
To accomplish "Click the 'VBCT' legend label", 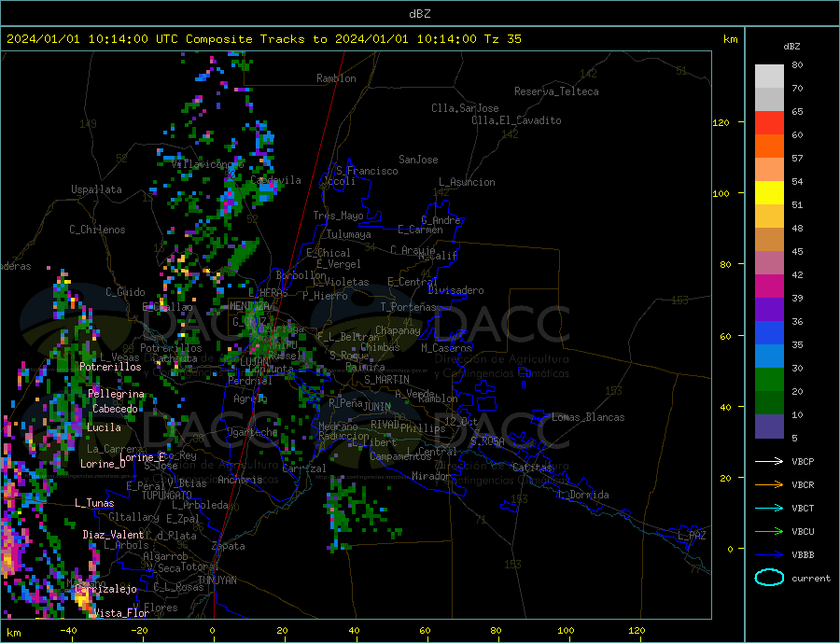I will (x=803, y=508).
